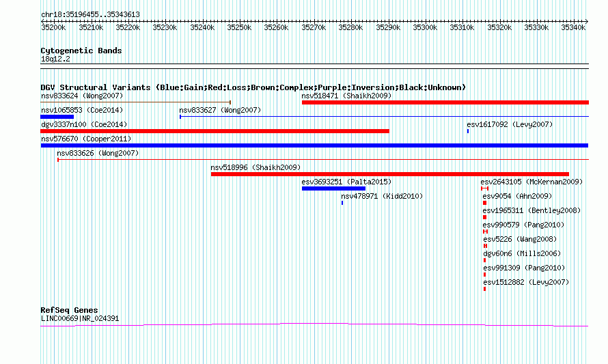This screenshot has height=364, width=608.
Task: Open the dgv60n6 (Mills2006) label
Action: pyautogui.click(x=522, y=253)
